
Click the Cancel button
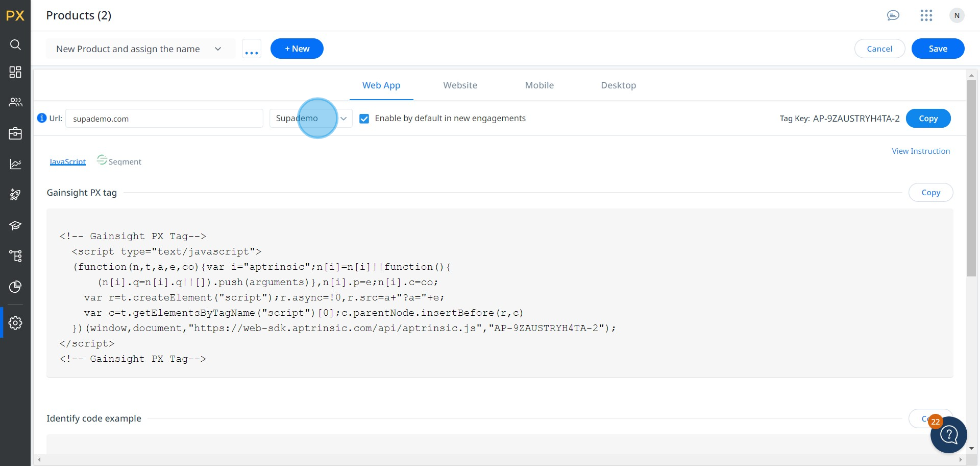879,49
